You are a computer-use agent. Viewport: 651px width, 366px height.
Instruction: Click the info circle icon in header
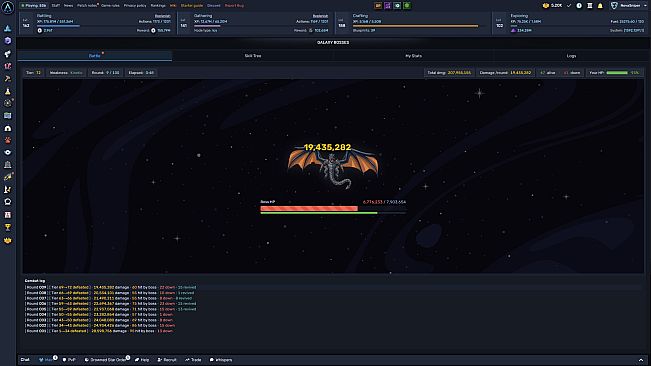tap(579, 6)
